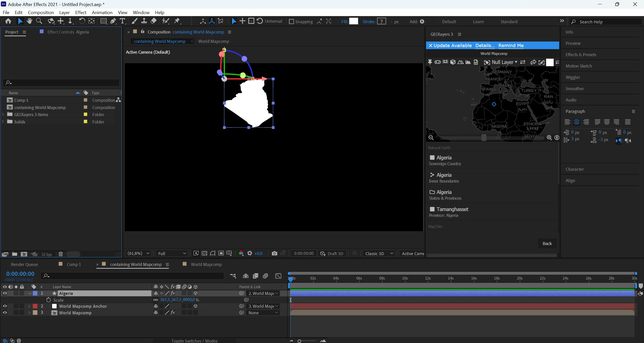Select the Hand tool in toolbar
This screenshot has width=644, height=343.
click(29, 21)
